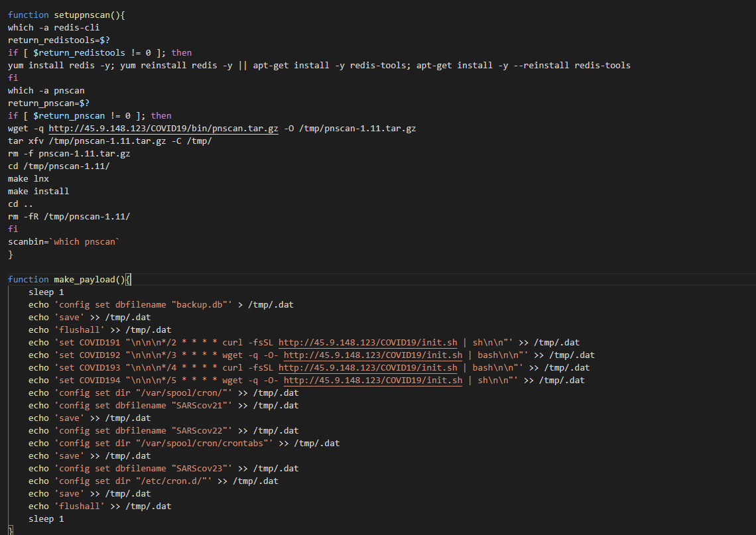Click the 'if [ $return_redistools != 0 ]' line
The width and height of the screenshot is (756, 535).
(99, 52)
